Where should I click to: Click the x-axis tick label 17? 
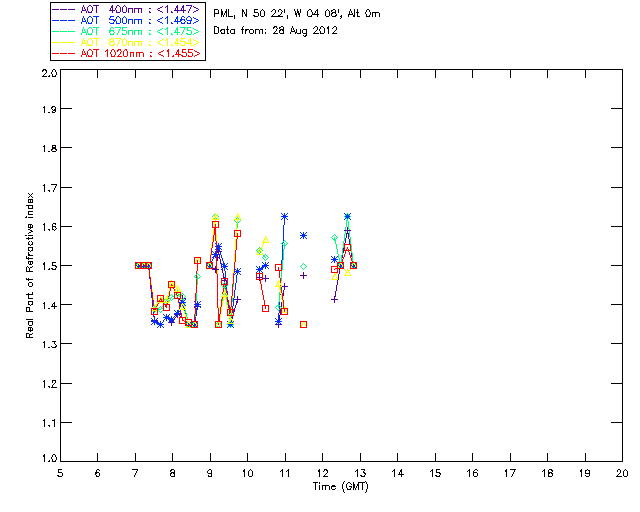point(510,473)
